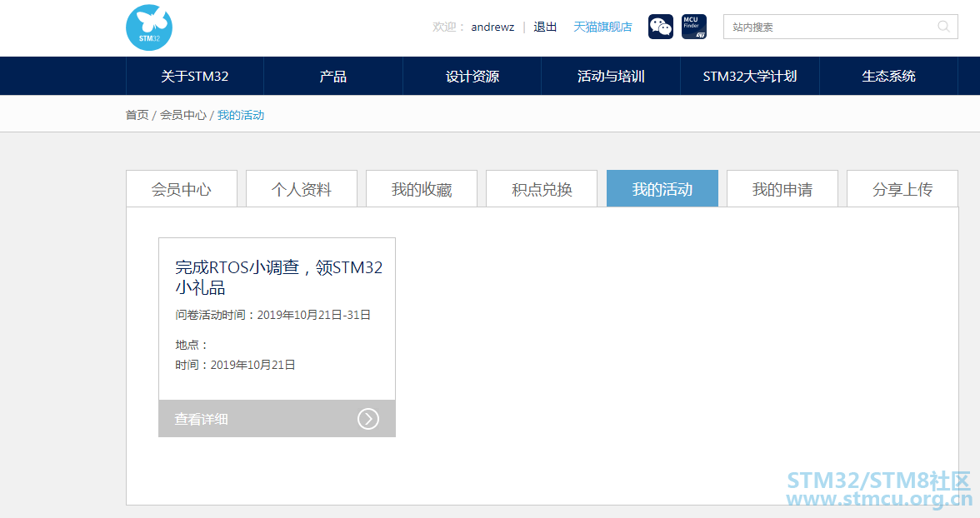Switch to 个人资料 tab
Image resolution: width=980 pixels, height=518 pixels.
point(302,189)
